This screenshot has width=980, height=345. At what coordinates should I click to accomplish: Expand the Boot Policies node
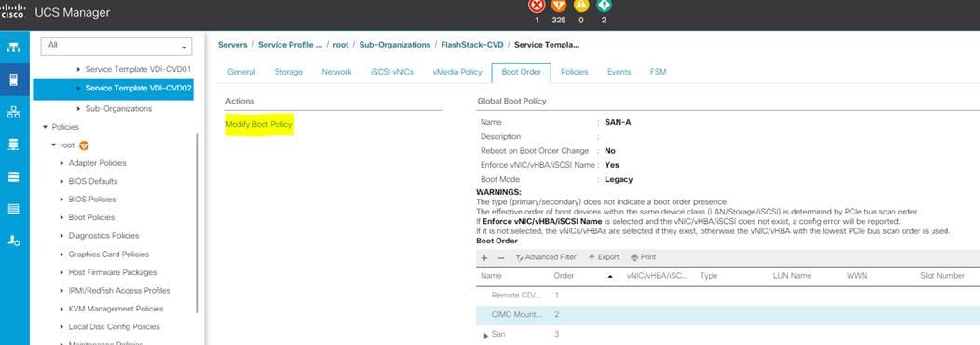(x=61, y=218)
